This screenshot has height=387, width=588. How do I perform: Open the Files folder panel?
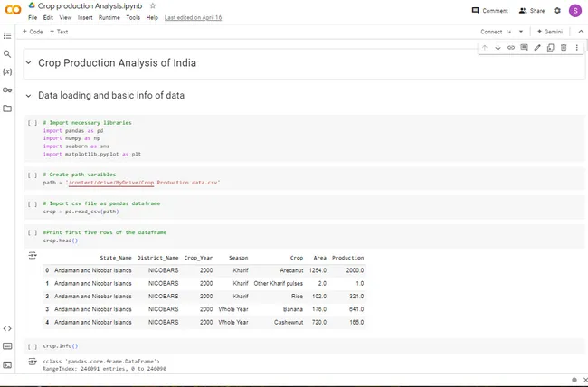point(7,109)
